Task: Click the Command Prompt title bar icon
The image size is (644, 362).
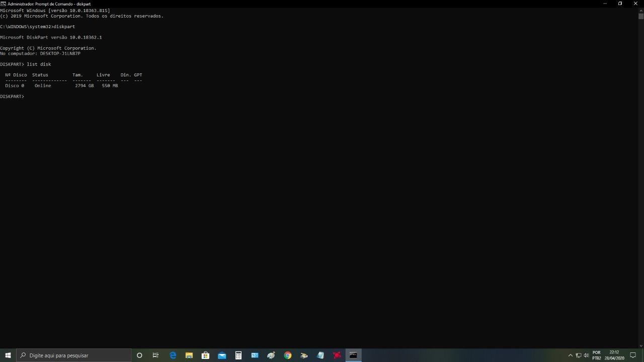Action: 3,4
